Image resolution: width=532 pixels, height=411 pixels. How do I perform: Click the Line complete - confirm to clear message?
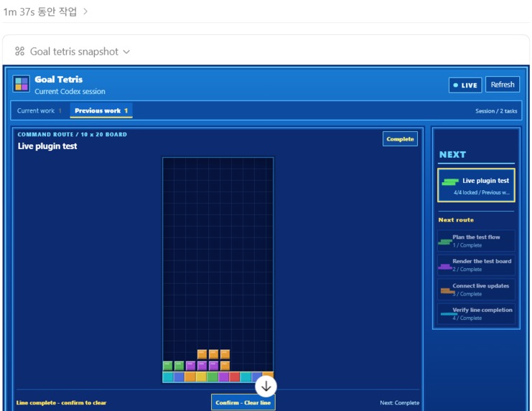[x=61, y=402]
